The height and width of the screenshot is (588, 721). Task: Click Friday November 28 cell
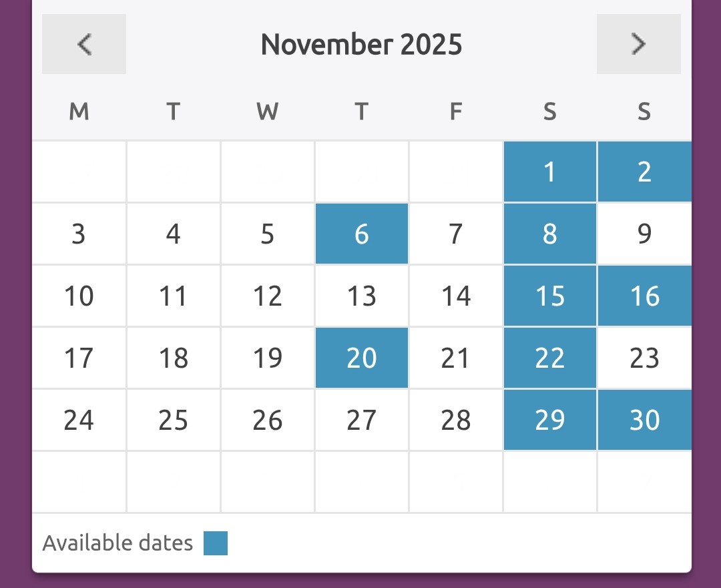tap(456, 420)
